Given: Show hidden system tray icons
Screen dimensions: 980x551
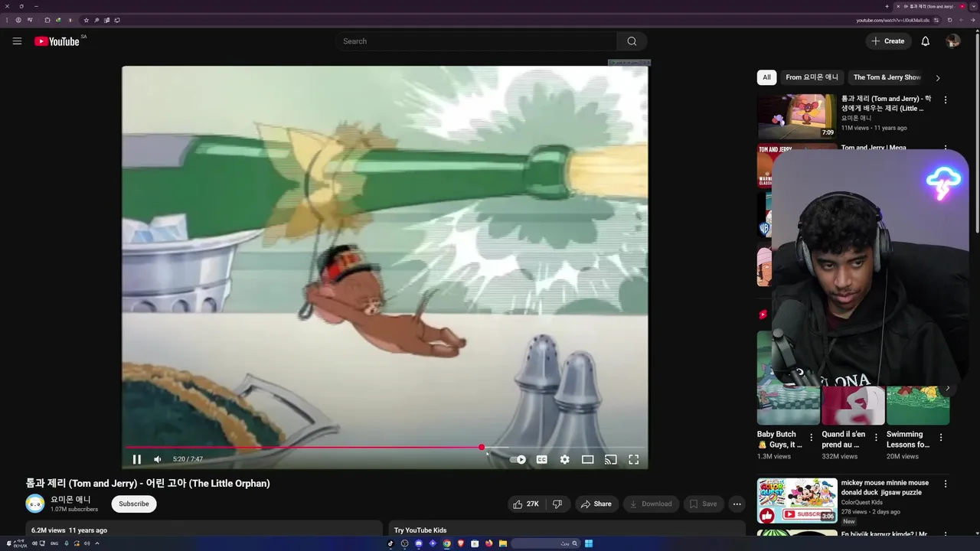Looking at the screenshot, I should (97, 543).
